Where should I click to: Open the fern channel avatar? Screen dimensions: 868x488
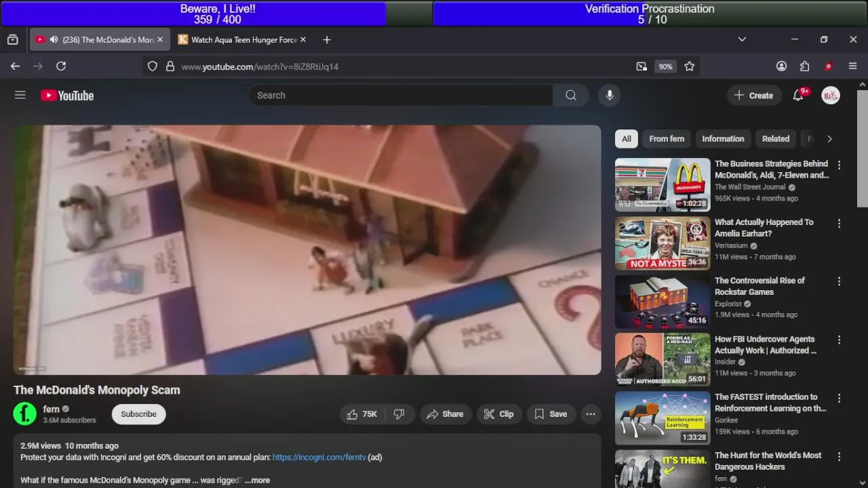tap(25, 413)
